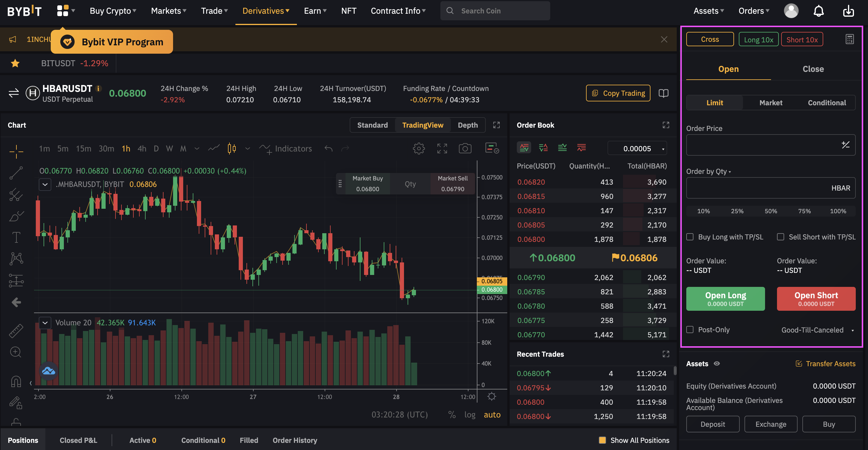Enable Sell Short with TP/SL

pos(781,237)
